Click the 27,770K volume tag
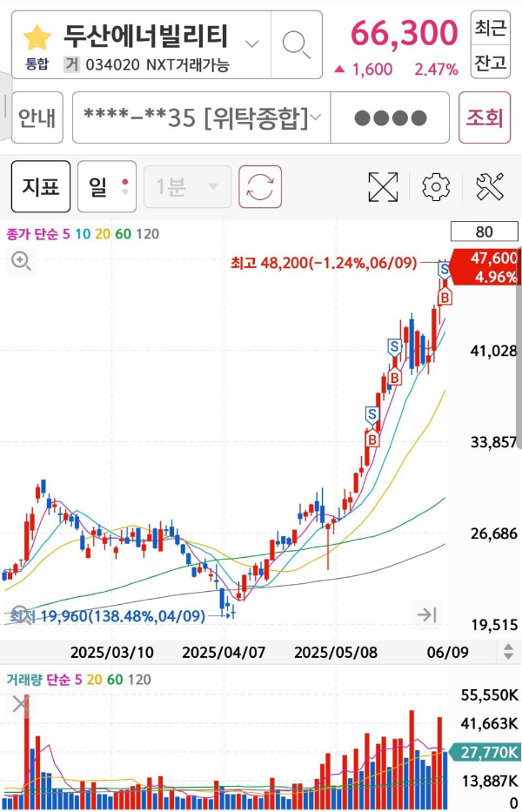The height and width of the screenshot is (812, 522). 485,752
